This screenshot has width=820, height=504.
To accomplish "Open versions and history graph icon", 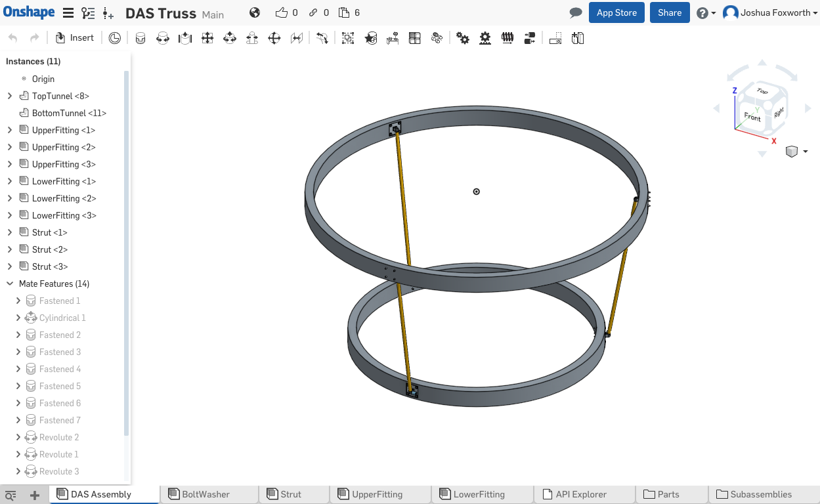I will pos(88,12).
